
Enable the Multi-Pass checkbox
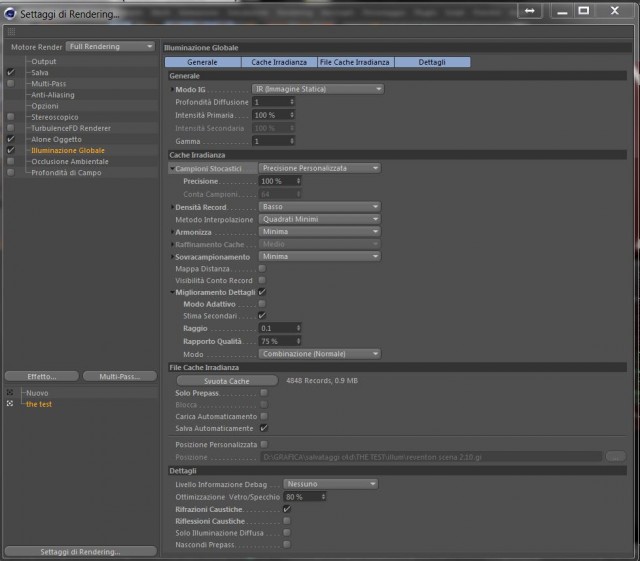click(x=11, y=83)
